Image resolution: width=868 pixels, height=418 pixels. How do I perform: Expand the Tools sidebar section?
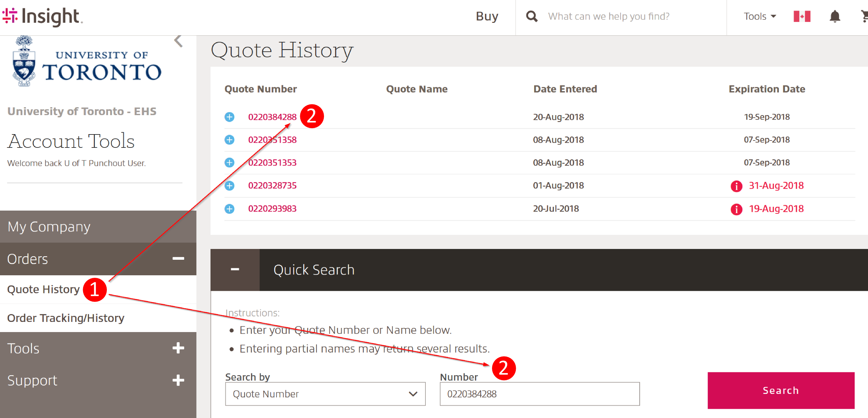click(x=178, y=348)
